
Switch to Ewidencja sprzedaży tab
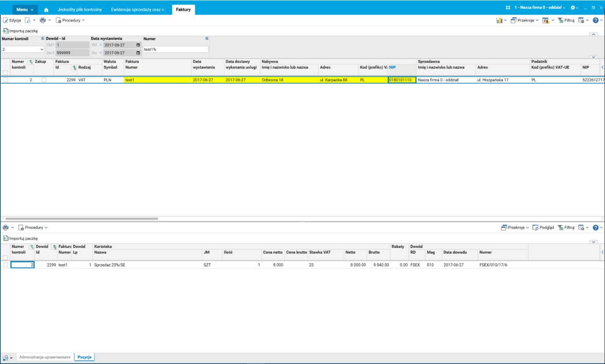click(139, 10)
